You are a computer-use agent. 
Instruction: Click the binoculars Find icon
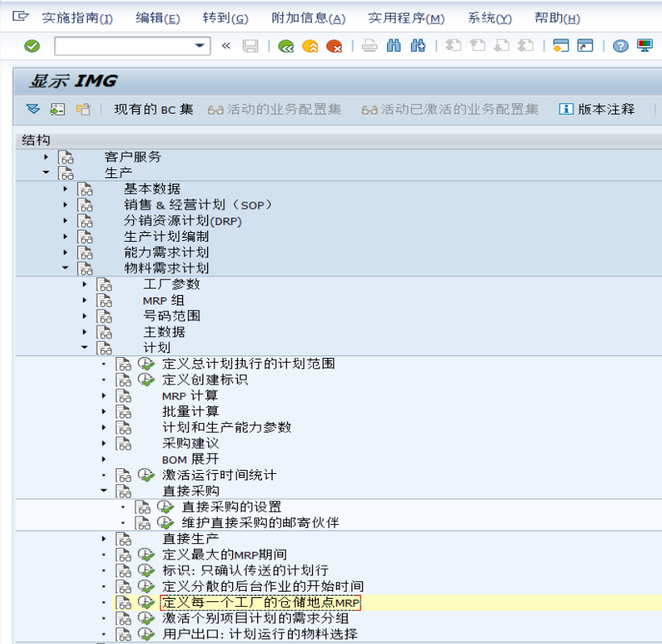point(393,46)
